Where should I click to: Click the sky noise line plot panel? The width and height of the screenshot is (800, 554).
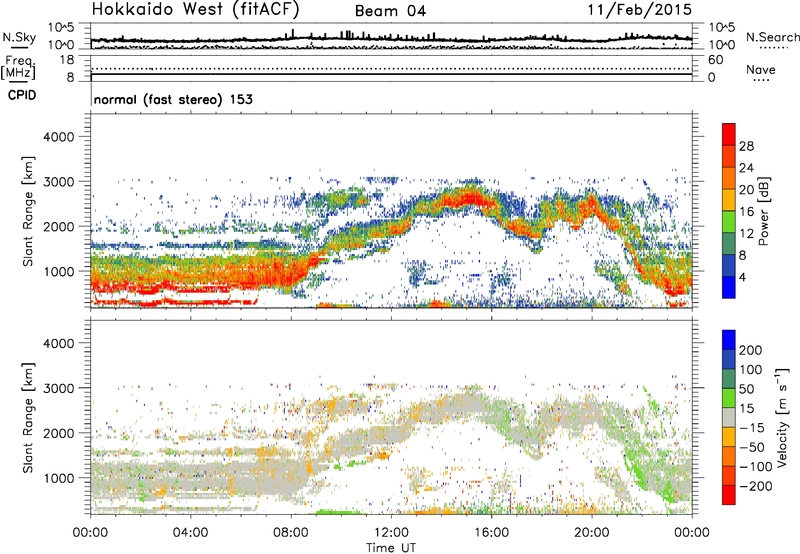[391, 36]
